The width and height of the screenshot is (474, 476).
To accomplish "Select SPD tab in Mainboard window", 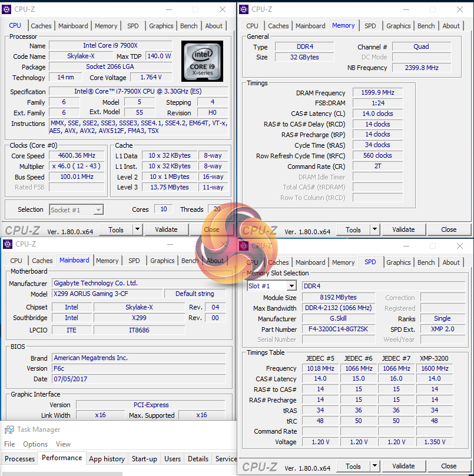I will pos(134,261).
